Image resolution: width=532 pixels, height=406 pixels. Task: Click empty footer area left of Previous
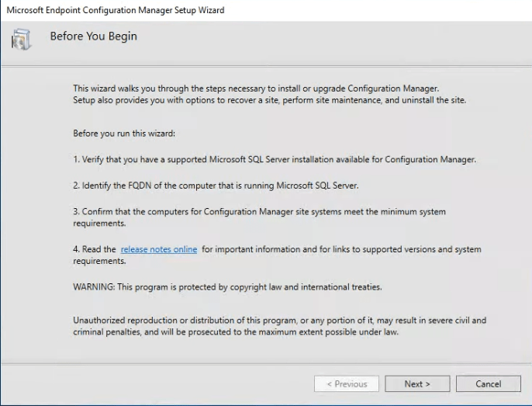(155, 383)
